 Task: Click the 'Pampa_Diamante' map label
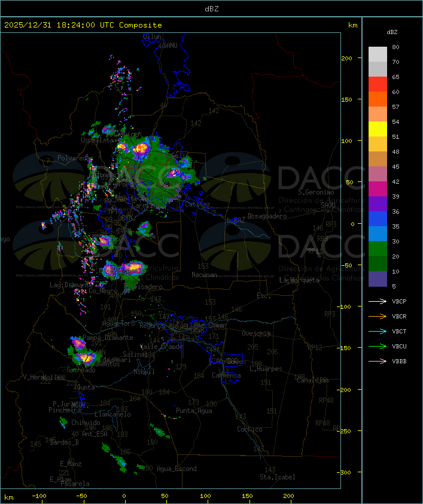[x=108, y=338]
